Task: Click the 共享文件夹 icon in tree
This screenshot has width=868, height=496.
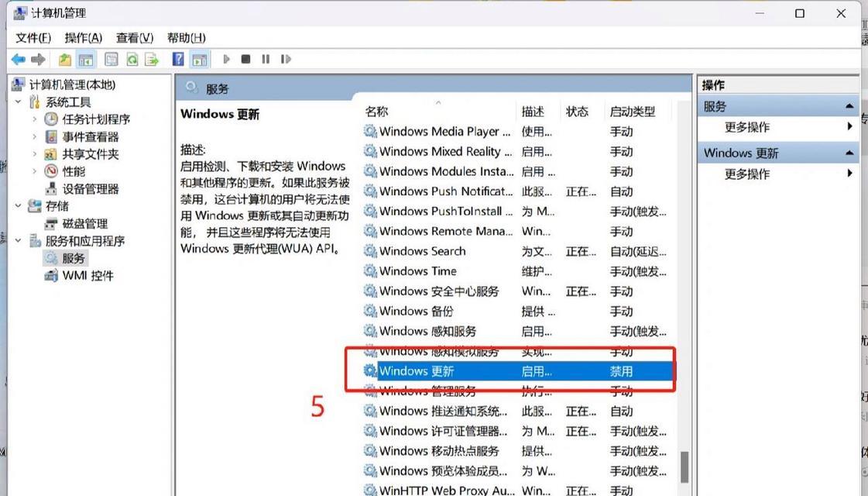Action: [x=51, y=154]
